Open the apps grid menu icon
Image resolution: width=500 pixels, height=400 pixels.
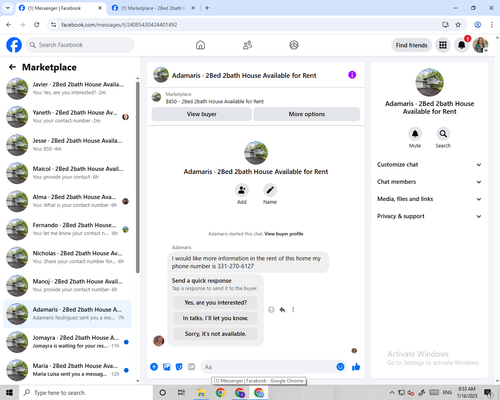point(443,45)
